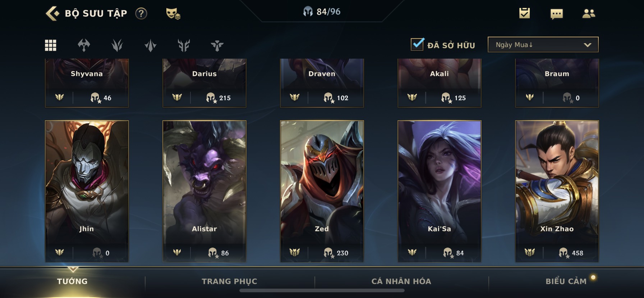Uncheck the Đã Sở Hữu checkbox
This screenshot has height=298, width=644.
coord(417,44)
